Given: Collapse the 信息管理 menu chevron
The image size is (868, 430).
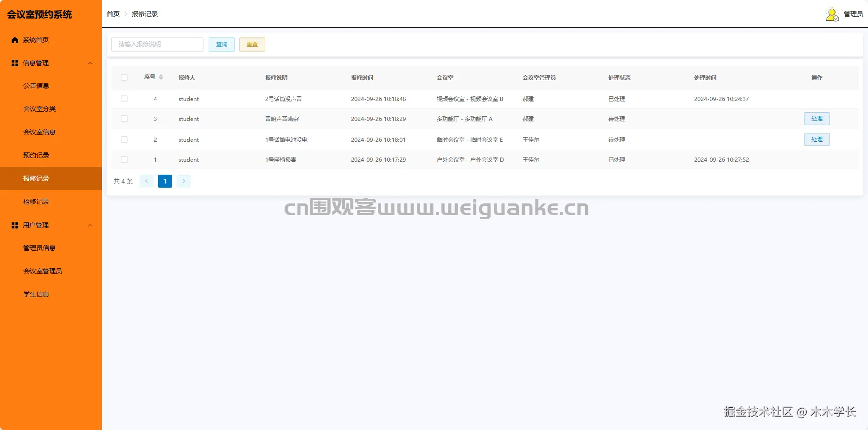Looking at the screenshot, I should (90, 63).
